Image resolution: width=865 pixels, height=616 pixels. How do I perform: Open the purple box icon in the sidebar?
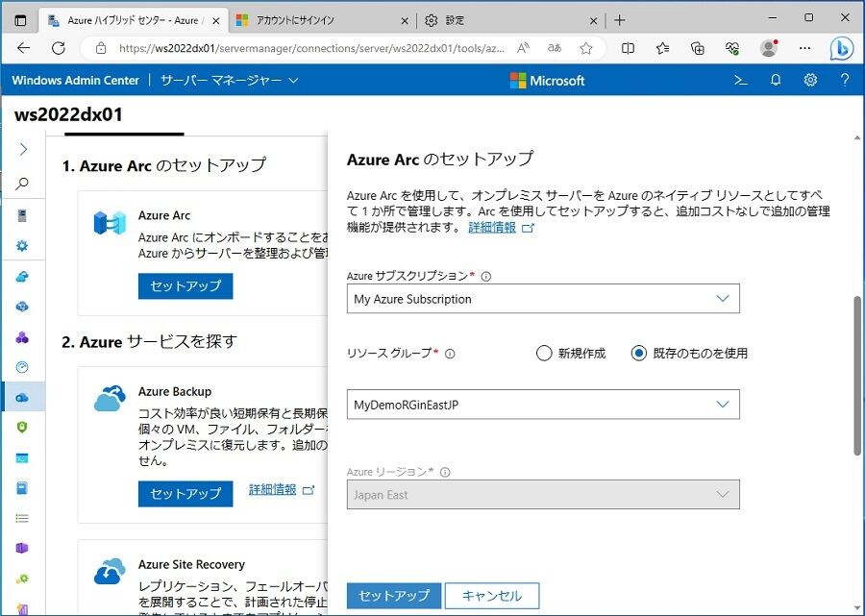[22, 548]
